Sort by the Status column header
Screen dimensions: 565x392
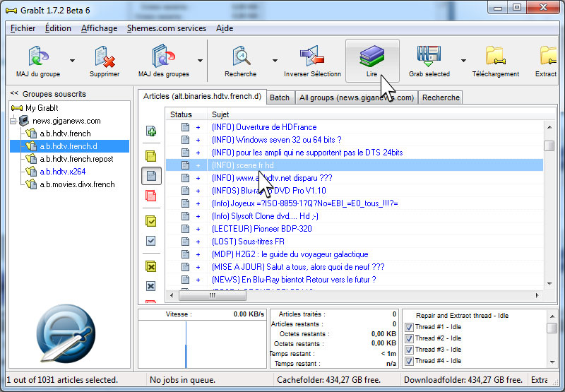coord(186,114)
